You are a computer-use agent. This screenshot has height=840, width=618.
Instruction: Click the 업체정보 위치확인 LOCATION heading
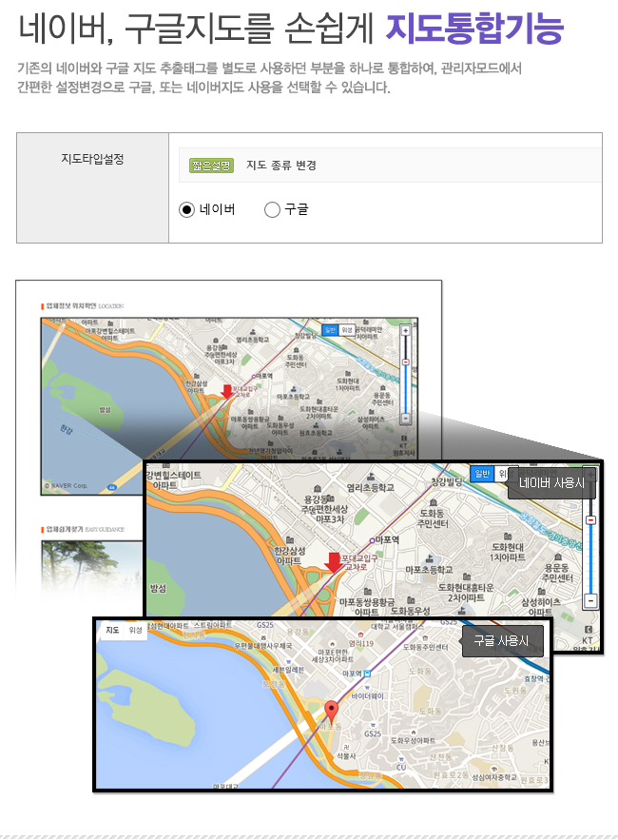[x=85, y=306]
